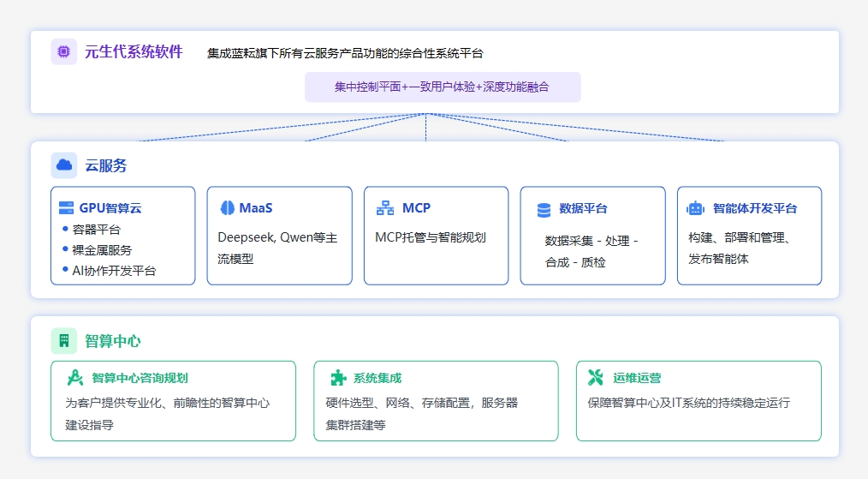Click the compass icon next to 智算中心咨询规划
This screenshot has height=479, width=868.
[x=75, y=378]
